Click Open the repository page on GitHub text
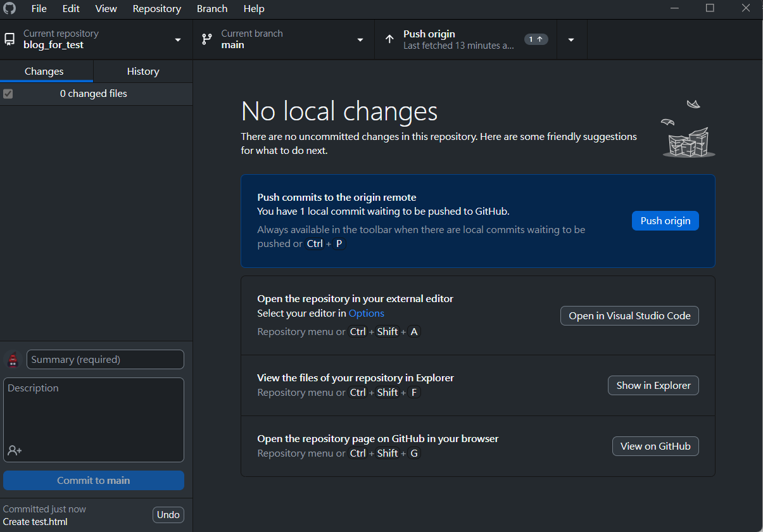This screenshot has width=763, height=532. coord(378,438)
